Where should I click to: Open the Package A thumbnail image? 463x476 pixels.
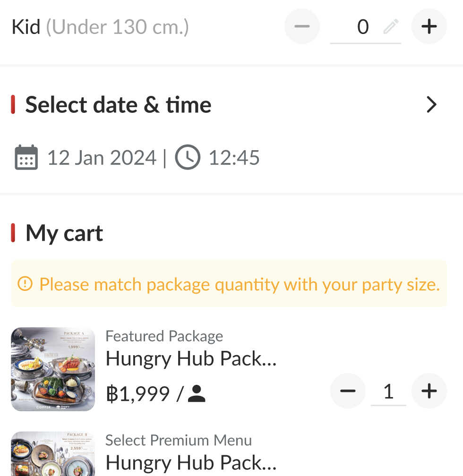click(53, 369)
